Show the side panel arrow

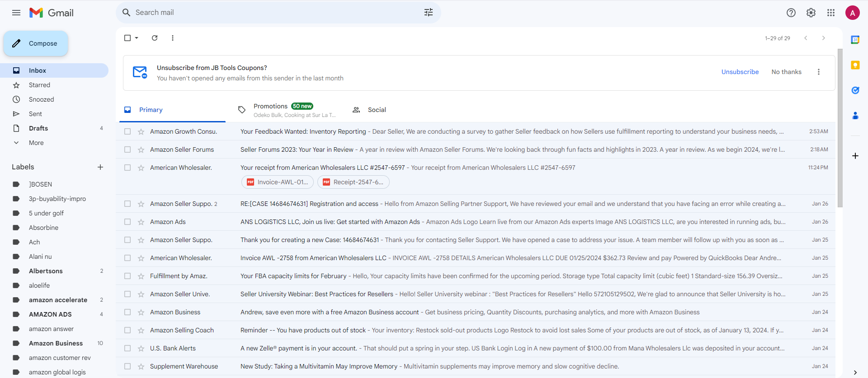point(855,372)
